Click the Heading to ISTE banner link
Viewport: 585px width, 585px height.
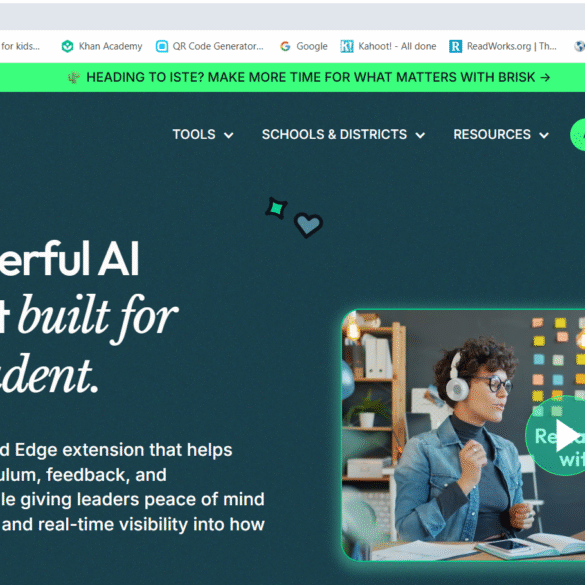318,77
